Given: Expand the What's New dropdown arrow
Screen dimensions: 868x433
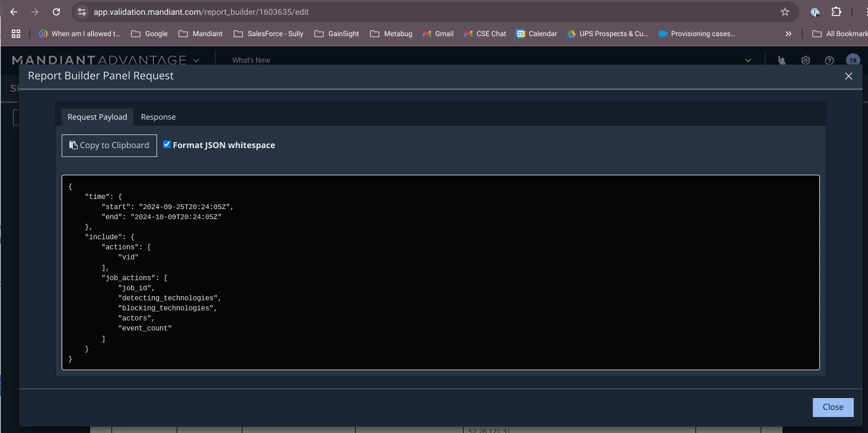Looking at the screenshot, I should click(748, 60).
